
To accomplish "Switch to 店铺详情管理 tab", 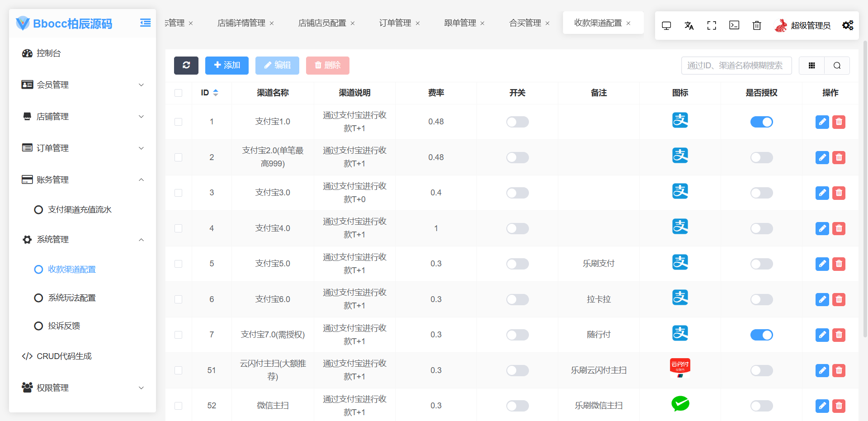I will (x=241, y=23).
